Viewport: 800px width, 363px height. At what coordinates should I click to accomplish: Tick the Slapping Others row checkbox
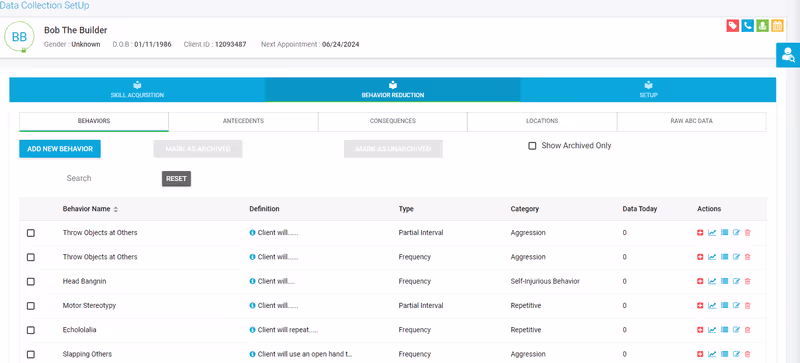tap(31, 354)
